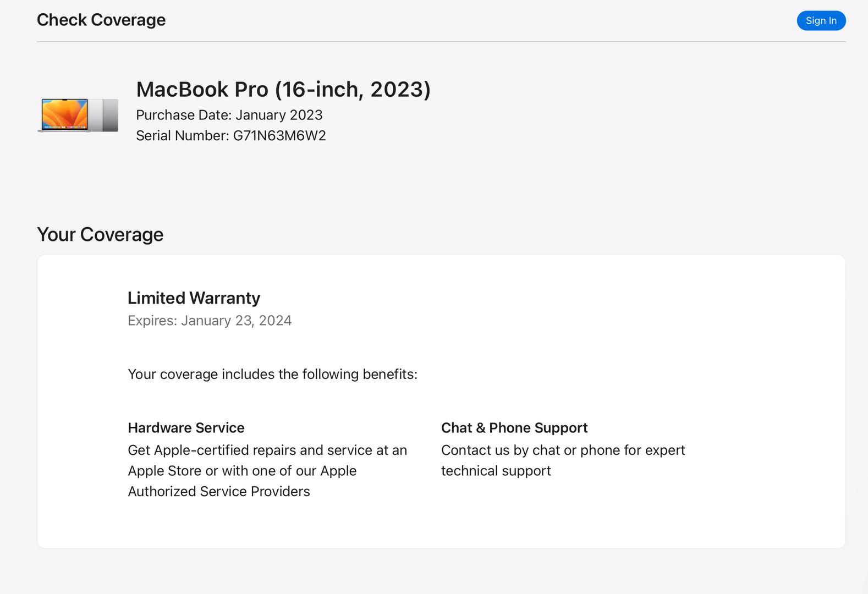This screenshot has width=868, height=594.
Task: Click the Purchase Date: January 2023 text
Action: pos(229,115)
